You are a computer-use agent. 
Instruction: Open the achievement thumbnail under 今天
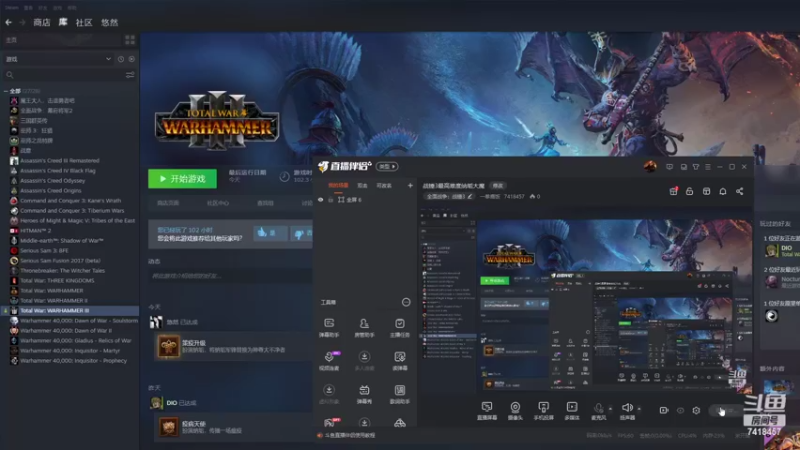coord(168,346)
